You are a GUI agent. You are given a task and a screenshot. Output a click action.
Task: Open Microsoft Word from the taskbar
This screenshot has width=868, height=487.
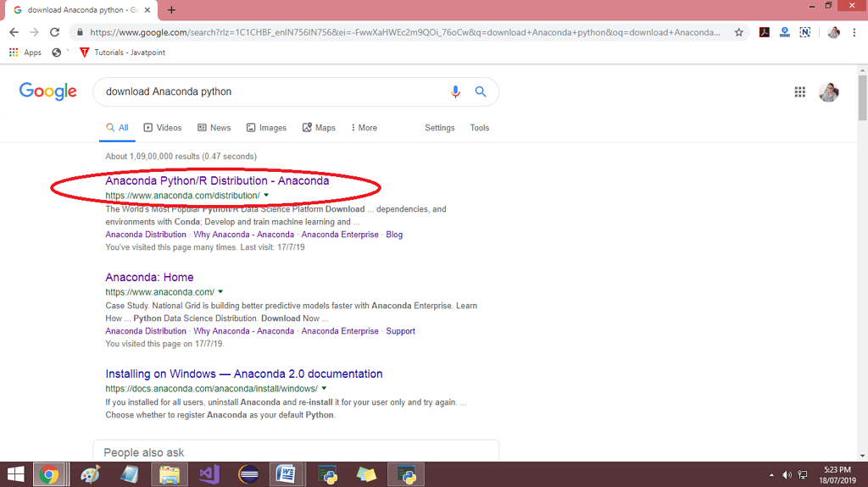point(287,474)
